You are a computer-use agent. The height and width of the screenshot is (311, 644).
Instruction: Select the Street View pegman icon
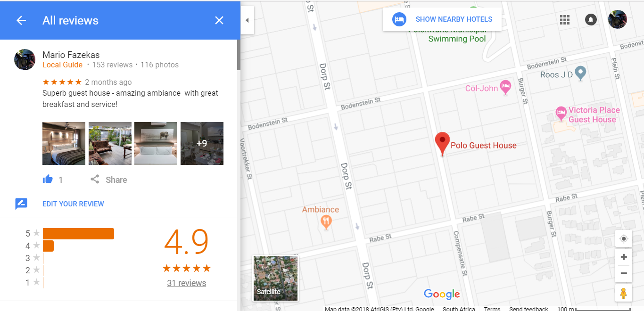pos(624,293)
